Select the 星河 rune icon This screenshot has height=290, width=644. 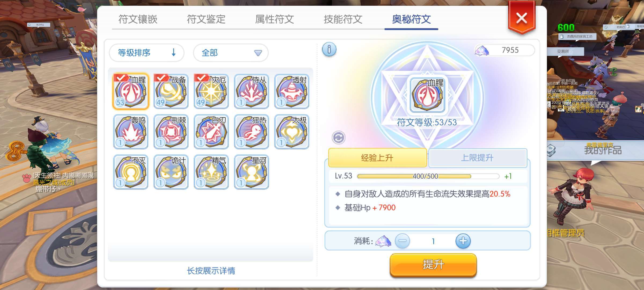[x=251, y=172]
